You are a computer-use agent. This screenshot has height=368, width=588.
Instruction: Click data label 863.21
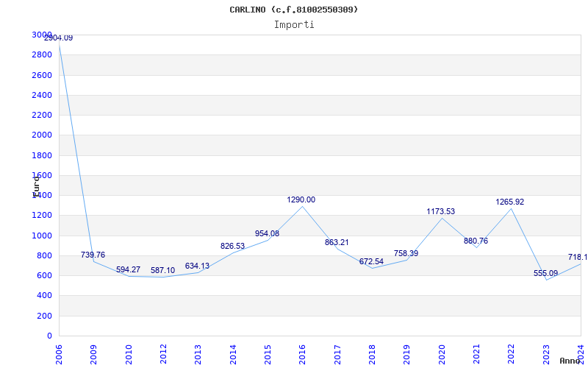click(337, 243)
